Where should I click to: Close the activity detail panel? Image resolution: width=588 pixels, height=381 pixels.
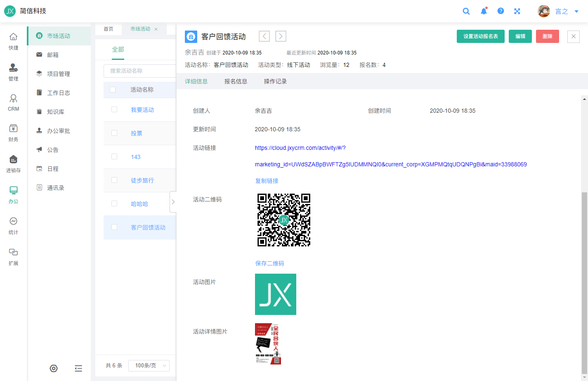pos(574,37)
